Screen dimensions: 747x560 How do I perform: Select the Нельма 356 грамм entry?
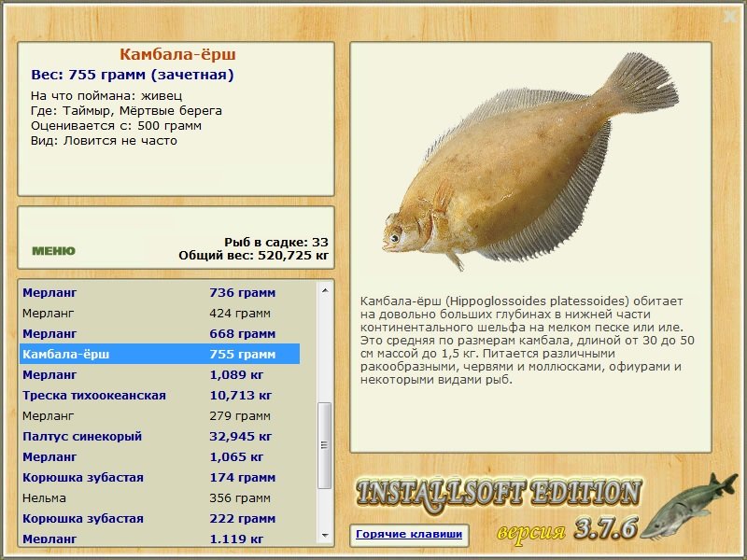[160, 498]
